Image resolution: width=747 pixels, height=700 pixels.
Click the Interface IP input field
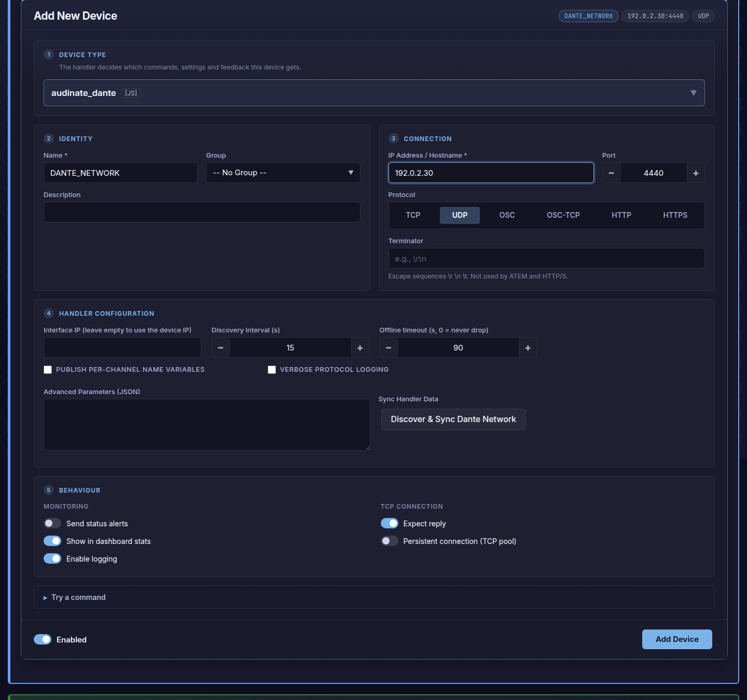click(122, 347)
